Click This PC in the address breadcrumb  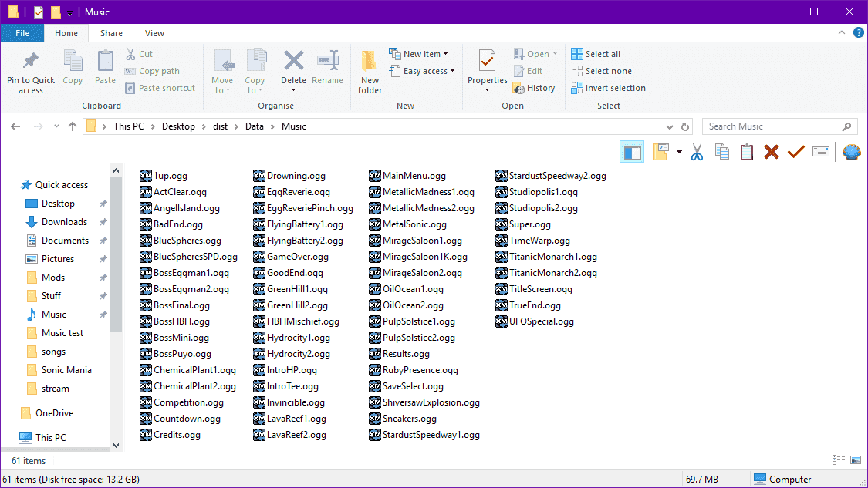point(128,126)
